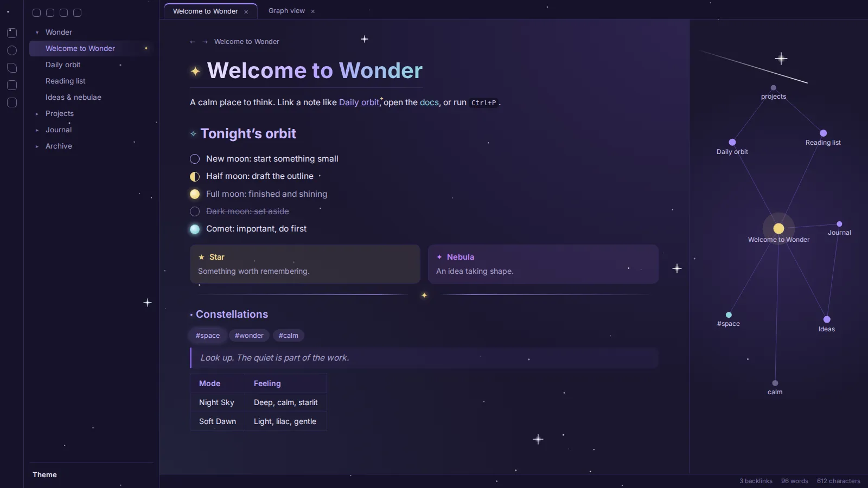Open Welcome to Wonder in the file tree

pos(91,48)
